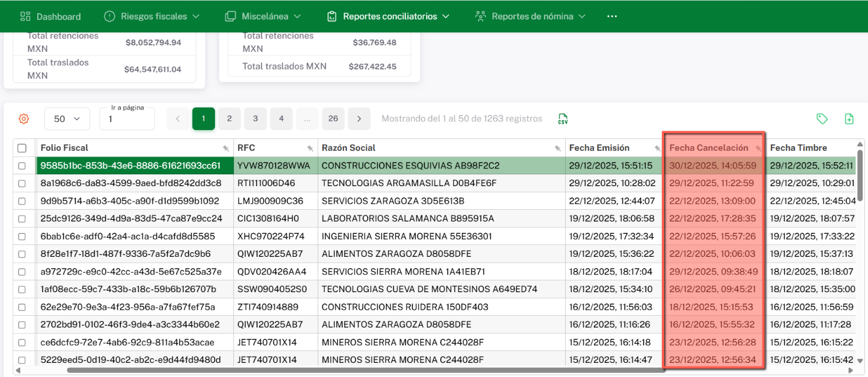Viewport: 868px width, 377px height.
Task: Toggle the select-all checkbox in table header
Action: pyautogui.click(x=22, y=148)
